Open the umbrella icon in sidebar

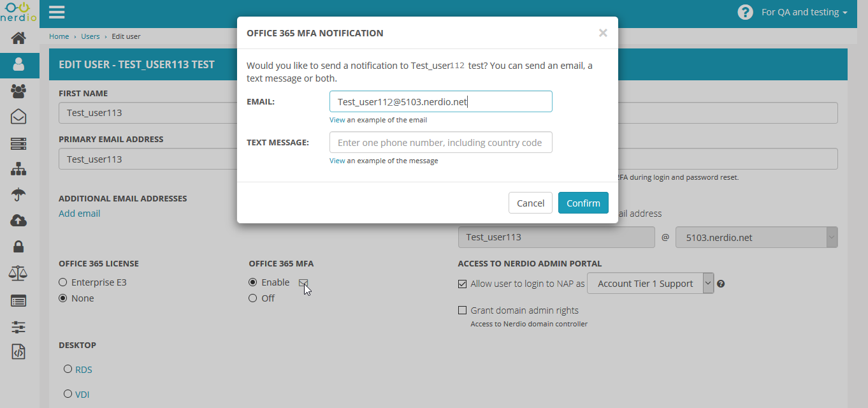coord(18,194)
